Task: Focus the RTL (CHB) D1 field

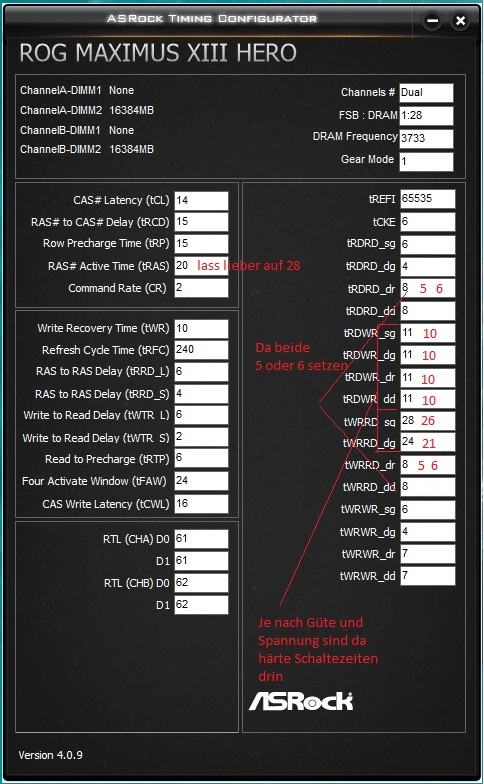Action: (202, 605)
